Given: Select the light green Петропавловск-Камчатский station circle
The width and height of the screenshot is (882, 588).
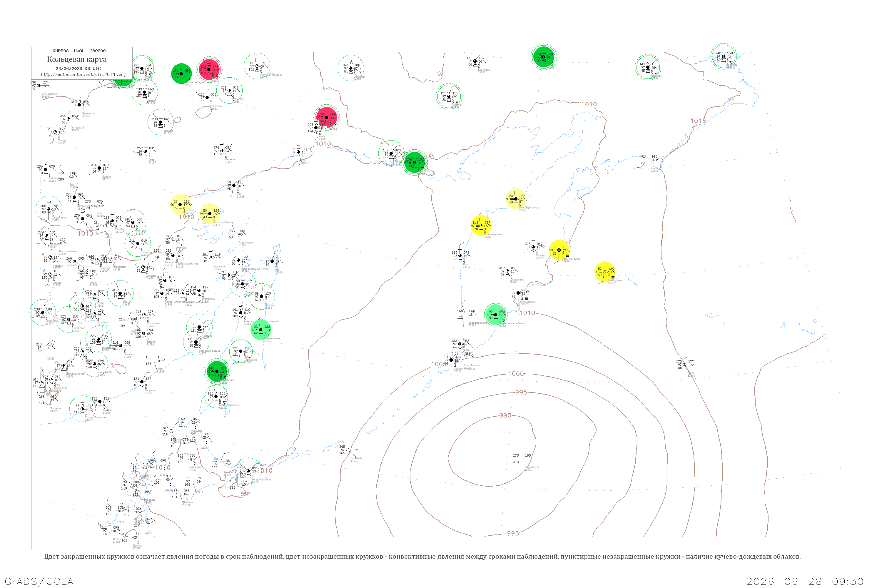Looking at the screenshot, I should point(495,315).
